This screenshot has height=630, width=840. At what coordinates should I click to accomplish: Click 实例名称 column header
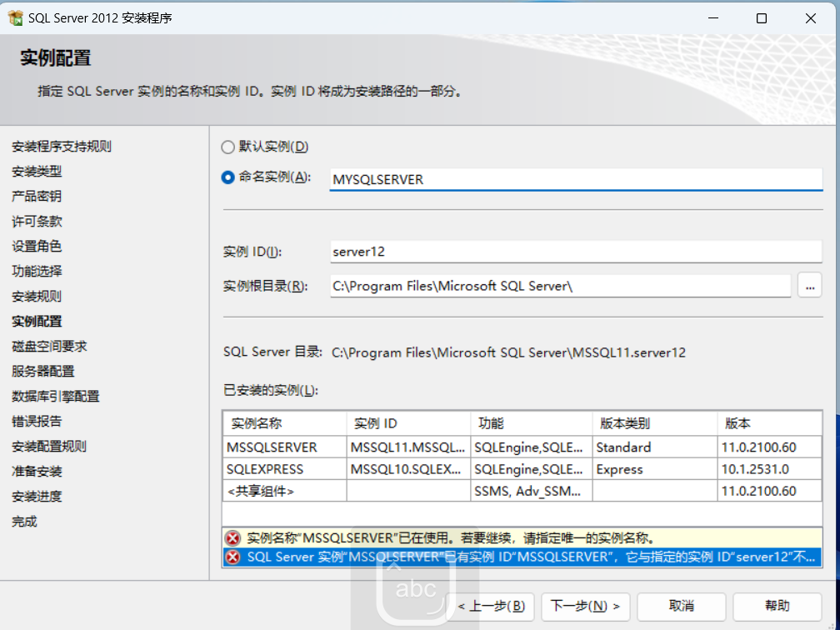[284, 423]
